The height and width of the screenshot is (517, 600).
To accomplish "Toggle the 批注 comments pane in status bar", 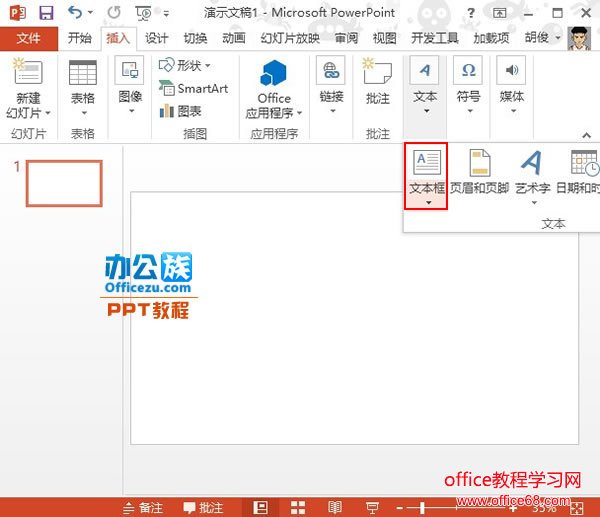I will point(203,508).
